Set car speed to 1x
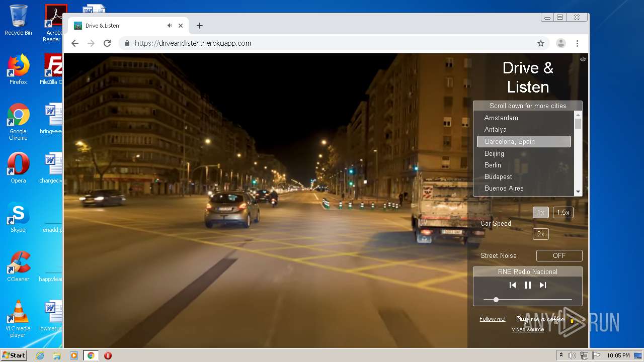 click(x=541, y=212)
